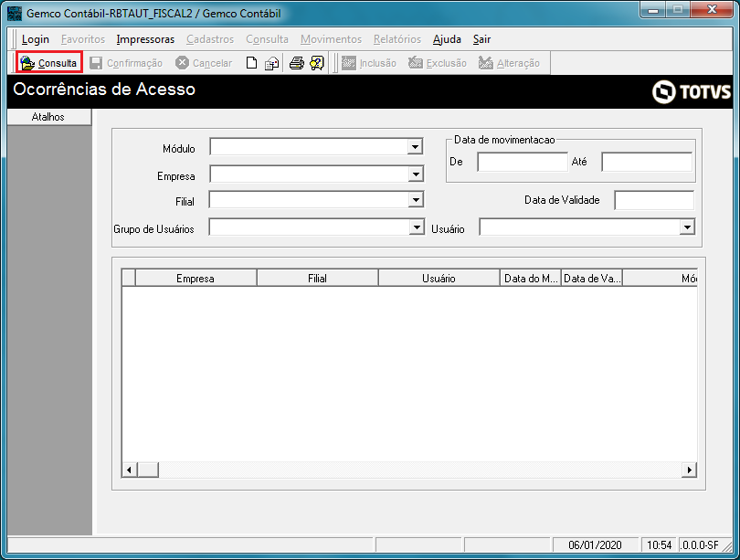This screenshot has height=560, width=740.
Task: Click the Filial column header
Action: pos(318,279)
